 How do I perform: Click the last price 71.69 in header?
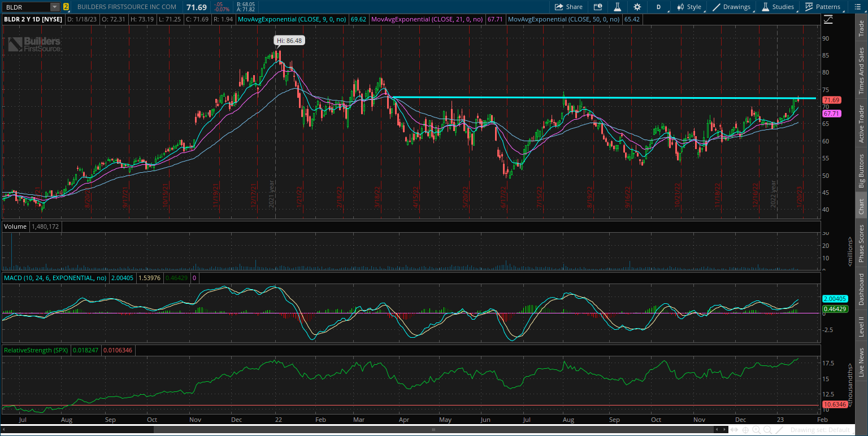(x=196, y=7)
